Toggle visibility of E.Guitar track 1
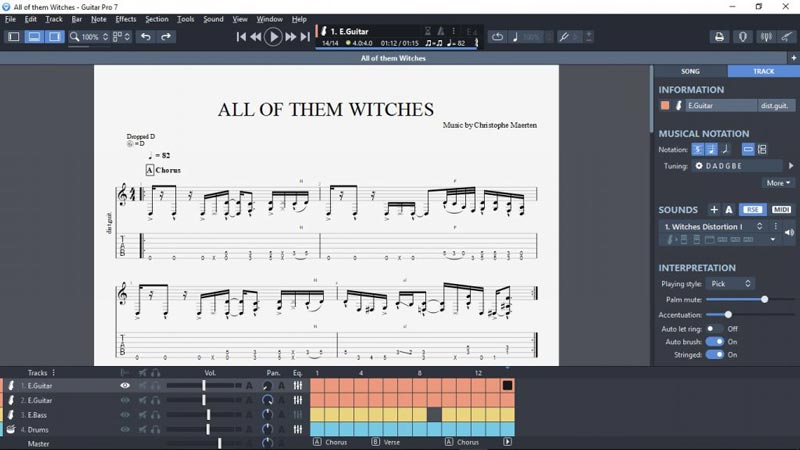This screenshot has width=800, height=450. click(x=125, y=386)
